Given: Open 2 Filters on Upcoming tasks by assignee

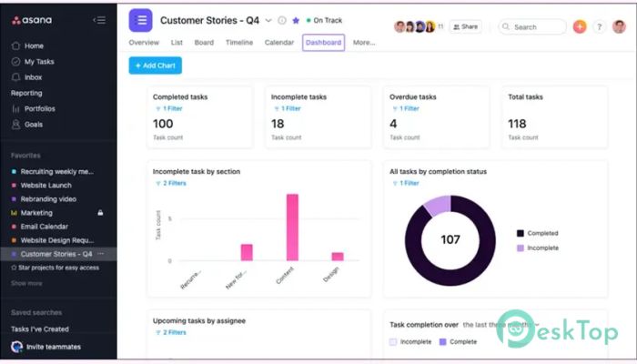Looking at the screenshot, I should click(x=171, y=332).
